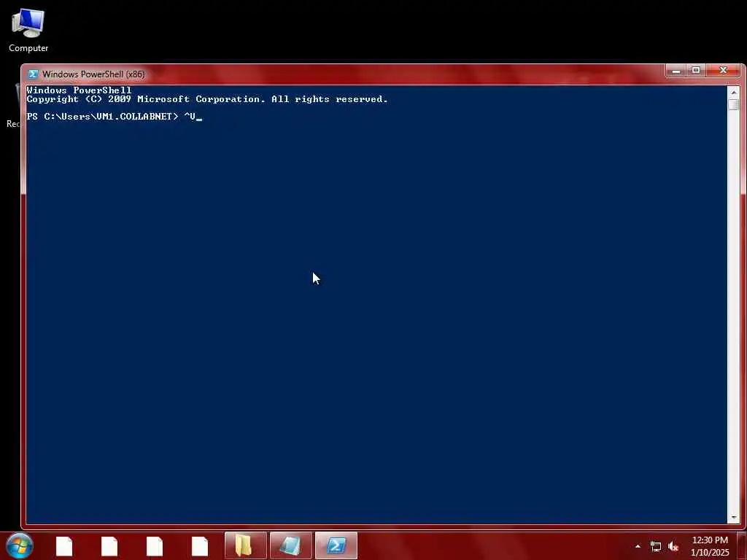Viewport: 747px width, 560px height.
Task: Click the 'Windows PowerShell (x86)' title text
Action: [93, 74]
